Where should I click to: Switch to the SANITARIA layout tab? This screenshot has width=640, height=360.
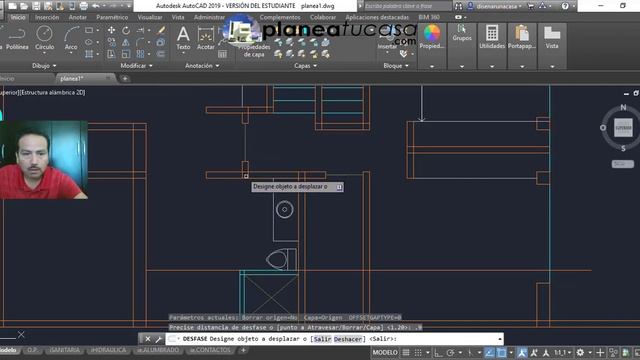tap(64, 350)
